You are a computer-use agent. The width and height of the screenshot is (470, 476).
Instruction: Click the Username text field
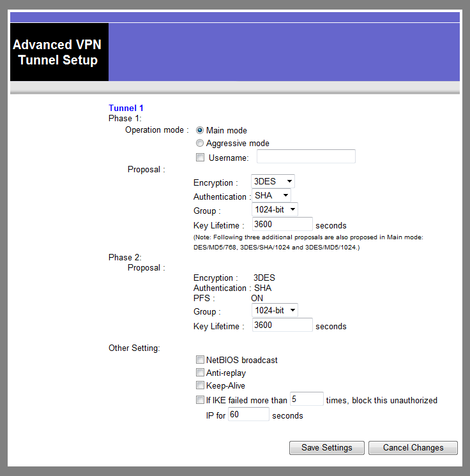point(306,157)
